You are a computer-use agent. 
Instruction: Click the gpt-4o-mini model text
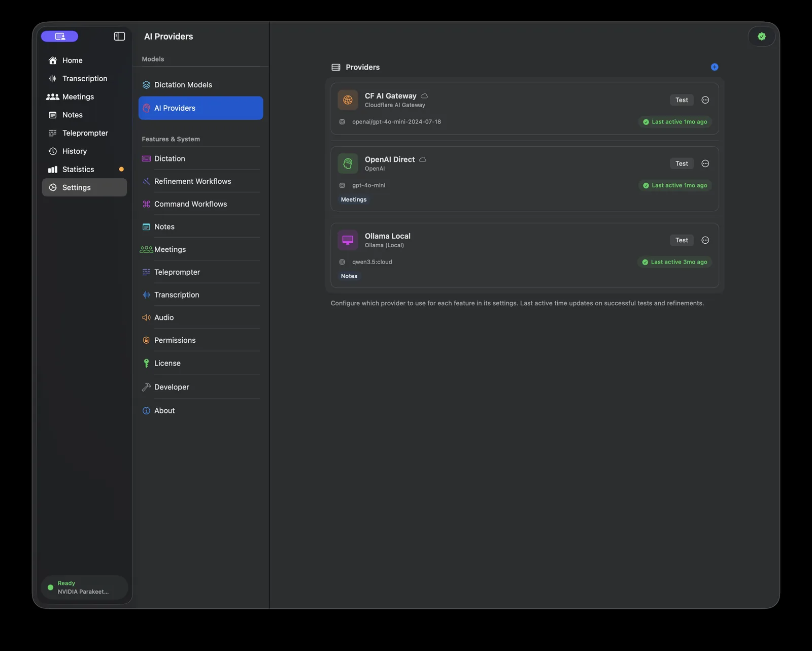tap(368, 185)
